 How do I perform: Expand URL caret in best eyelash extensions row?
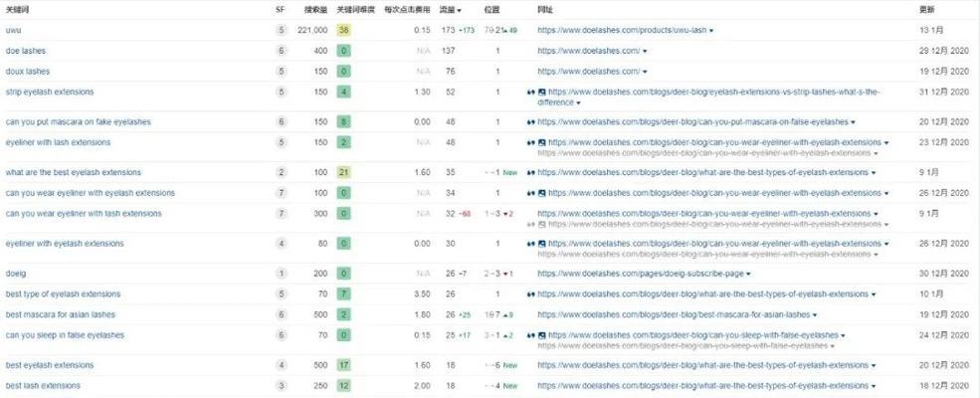[x=874, y=366]
